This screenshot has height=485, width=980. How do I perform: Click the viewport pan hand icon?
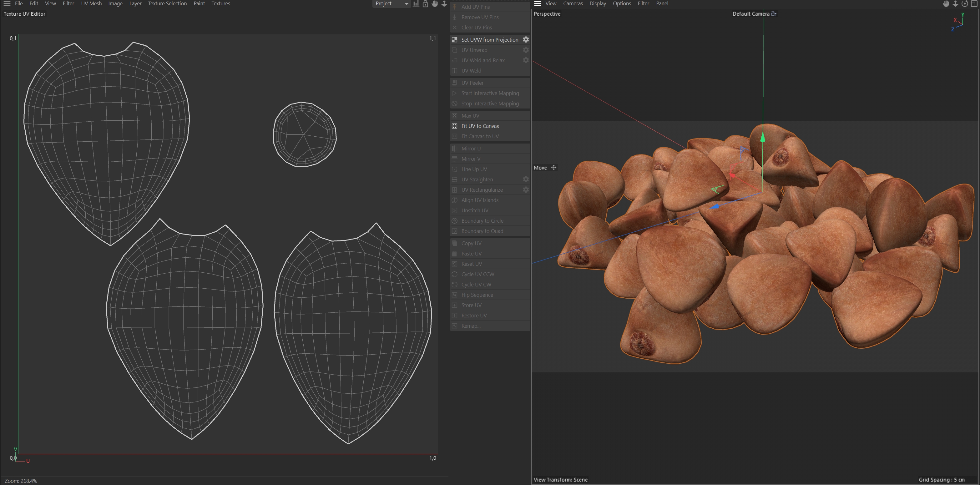(946, 4)
